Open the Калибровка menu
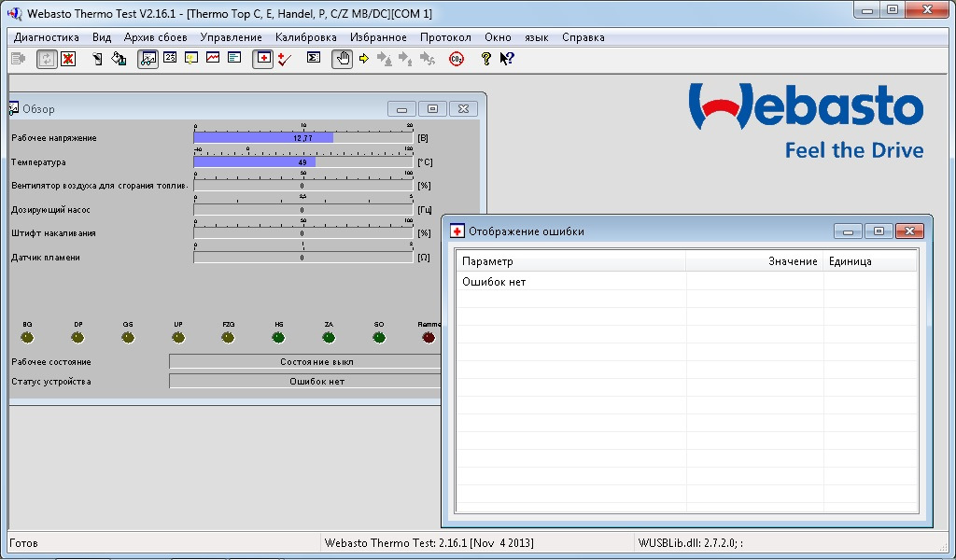956x560 pixels. tap(305, 37)
